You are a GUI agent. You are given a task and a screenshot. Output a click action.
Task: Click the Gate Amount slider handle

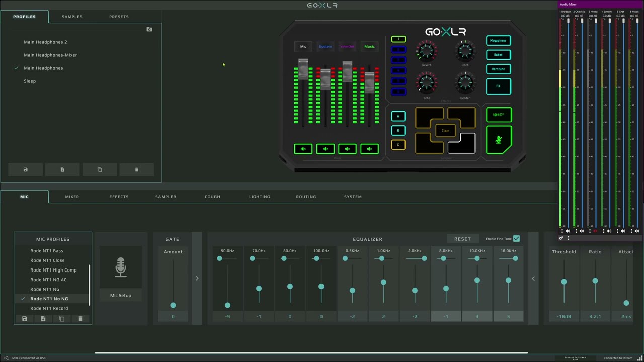pyautogui.click(x=173, y=305)
